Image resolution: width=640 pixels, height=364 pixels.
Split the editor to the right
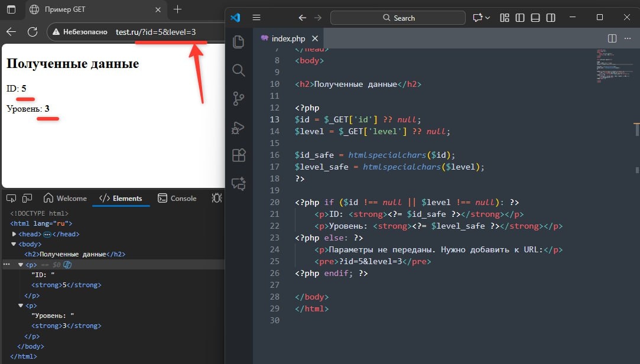coord(612,38)
